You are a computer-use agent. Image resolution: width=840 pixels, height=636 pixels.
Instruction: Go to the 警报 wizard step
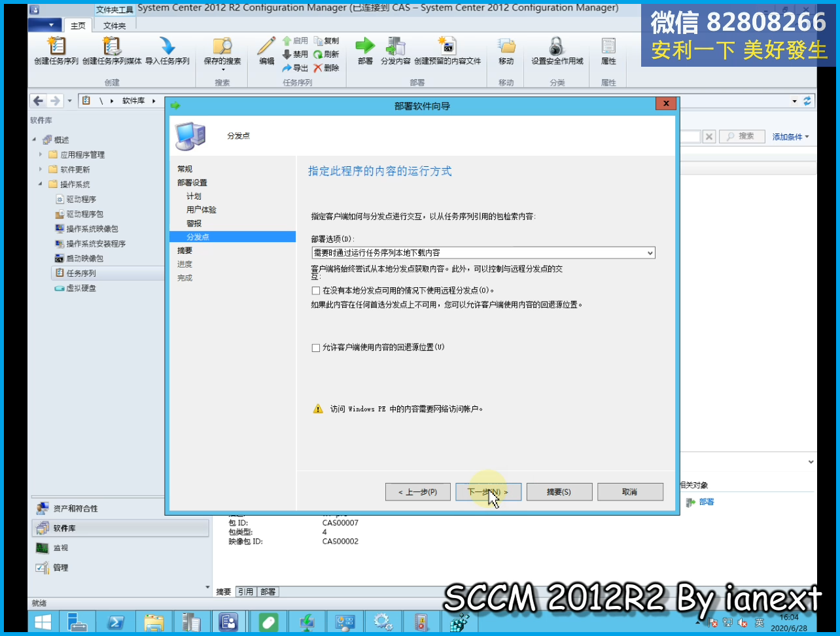(x=194, y=224)
